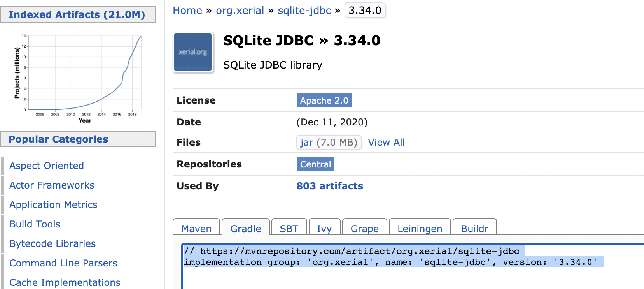
Task: Open the Cache Implementations category
Action: (65, 282)
